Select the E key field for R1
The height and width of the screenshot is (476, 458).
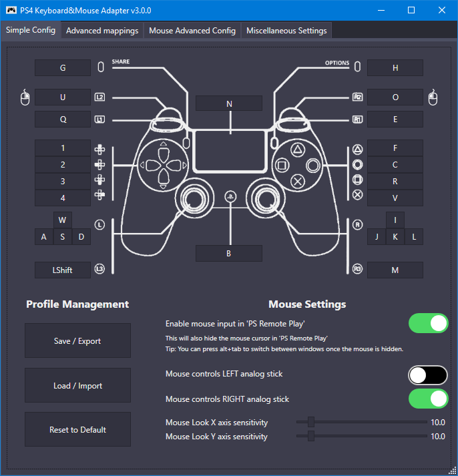(395, 120)
